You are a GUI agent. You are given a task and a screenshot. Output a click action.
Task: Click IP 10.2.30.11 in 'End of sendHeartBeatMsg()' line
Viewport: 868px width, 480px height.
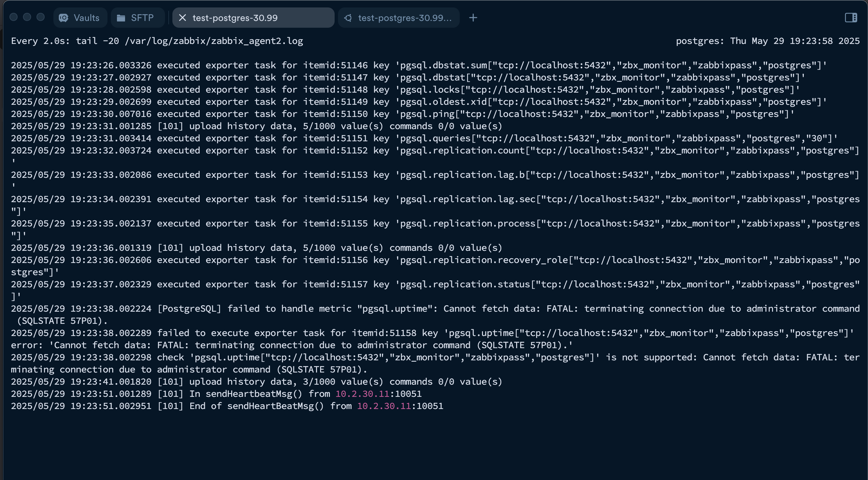coord(384,406)
